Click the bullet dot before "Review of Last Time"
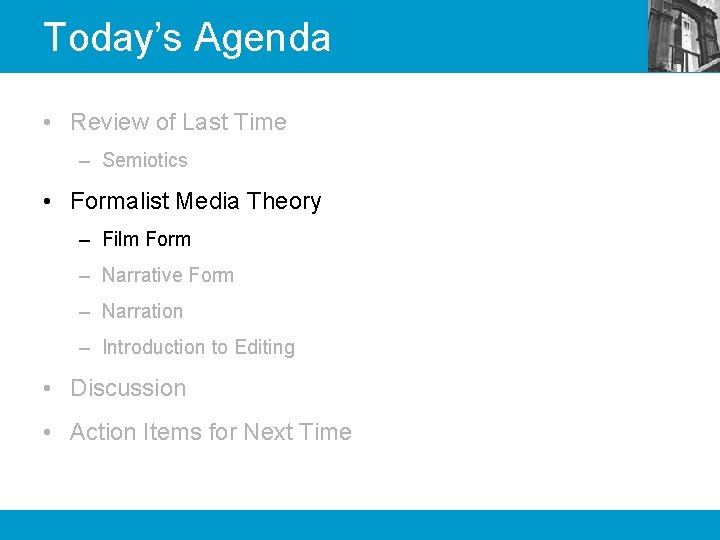720x540 pixels. [48, 123]
